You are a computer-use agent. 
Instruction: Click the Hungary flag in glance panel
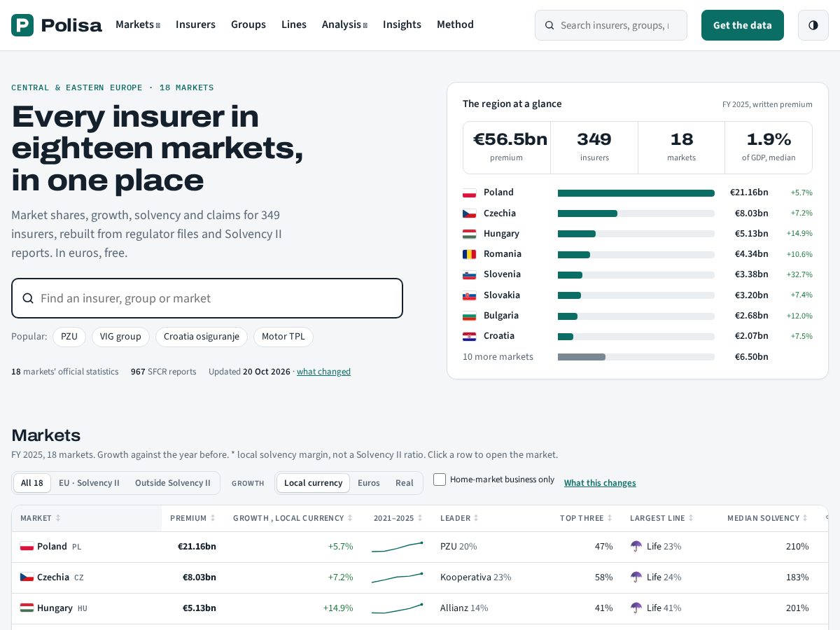pyautogui.click(x=469, y=234)
